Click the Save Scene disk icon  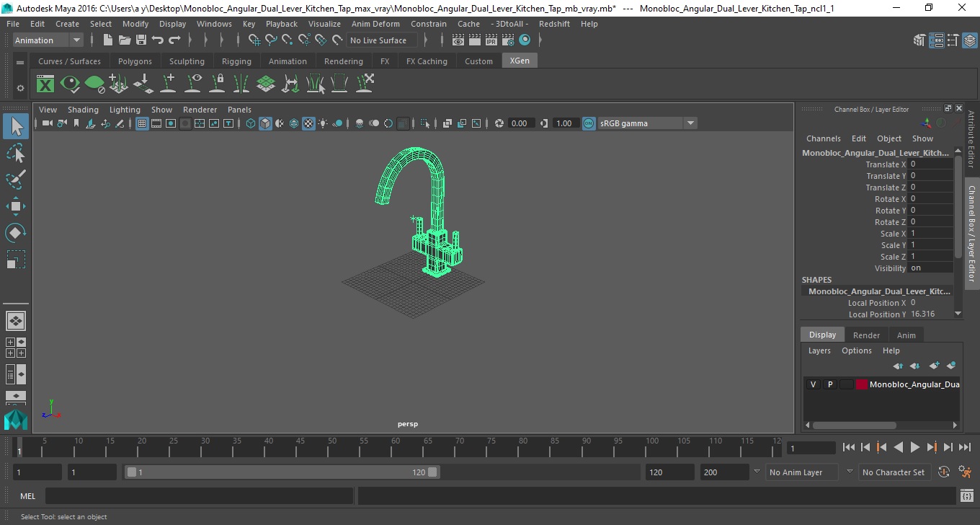pyautogui.click(x=141, y=40)
